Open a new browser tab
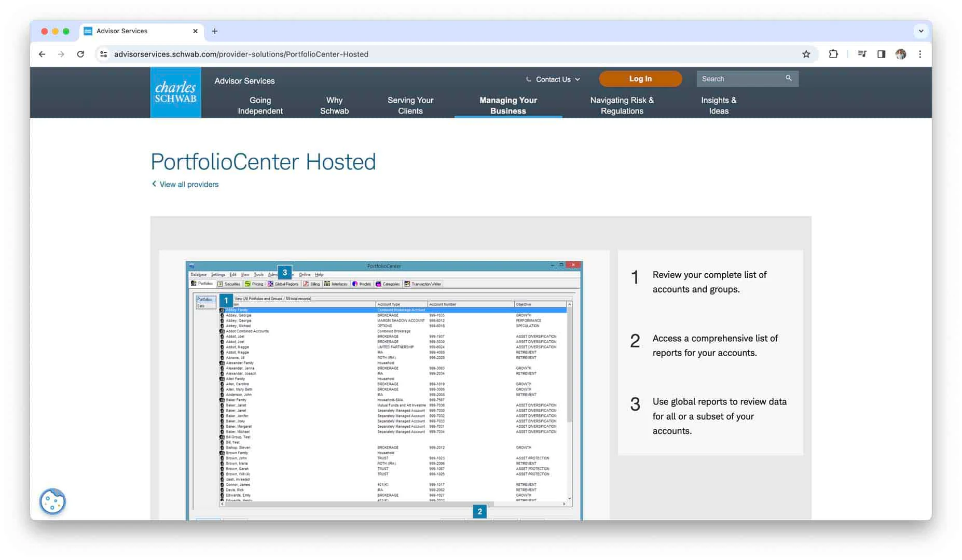 point(214,31)
